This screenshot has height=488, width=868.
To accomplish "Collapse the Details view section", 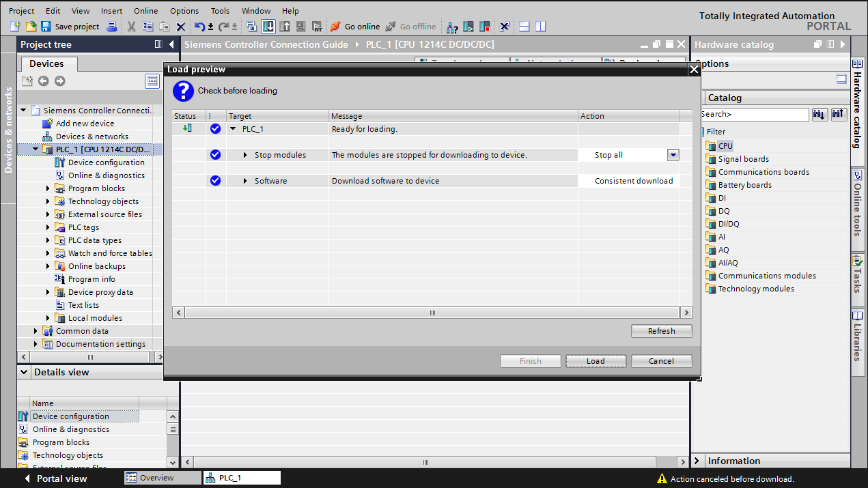I will click(x=25, y=372).
